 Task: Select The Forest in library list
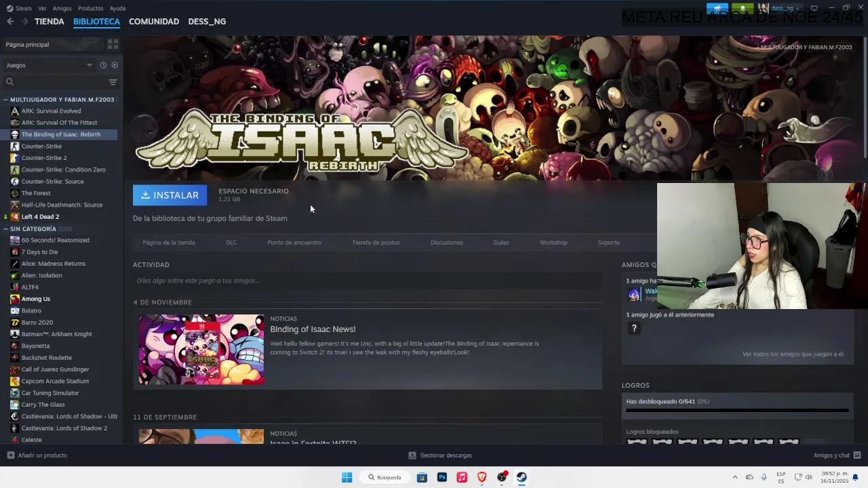[36, 193]
